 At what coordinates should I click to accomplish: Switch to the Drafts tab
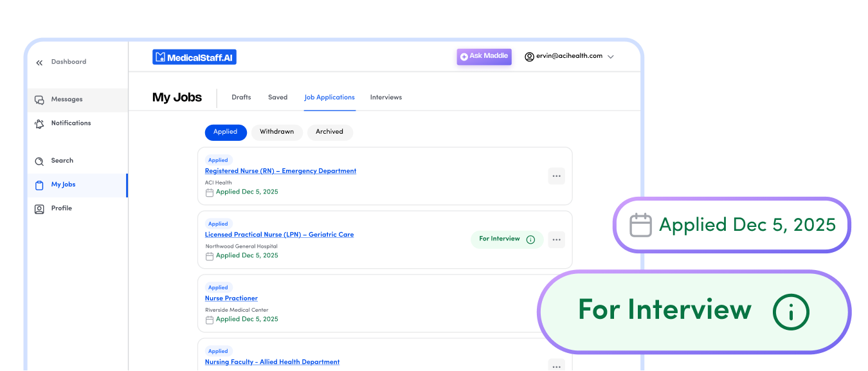(241, 98)
